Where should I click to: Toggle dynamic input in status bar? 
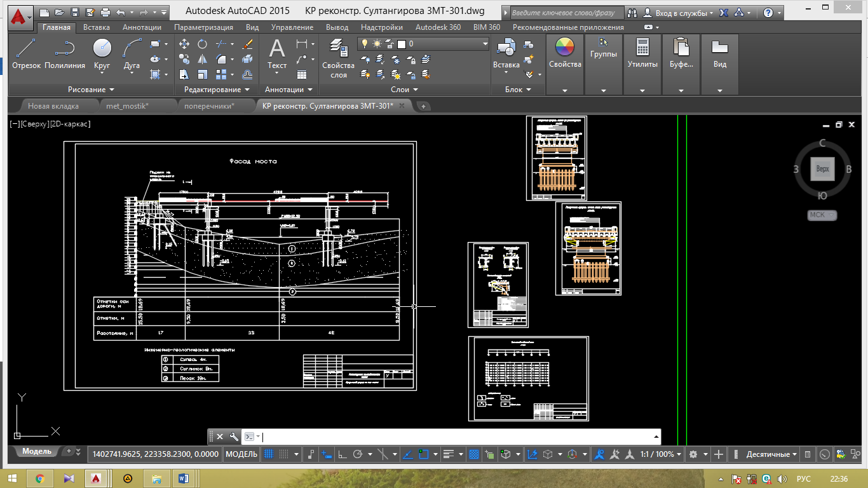pyautogui.click(x=327, y=454)
